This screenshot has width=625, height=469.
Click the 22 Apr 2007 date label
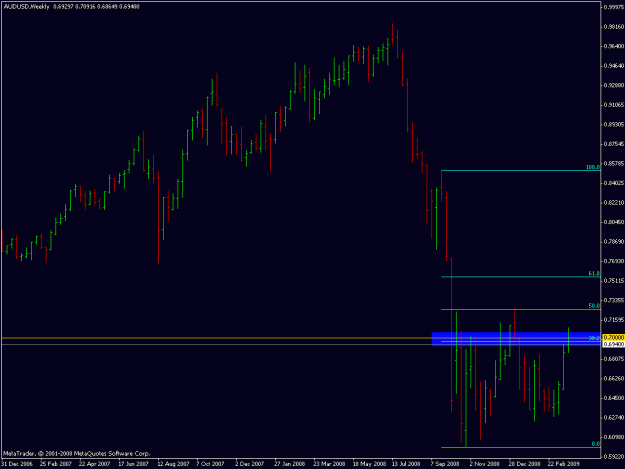(x=94, y=464)
